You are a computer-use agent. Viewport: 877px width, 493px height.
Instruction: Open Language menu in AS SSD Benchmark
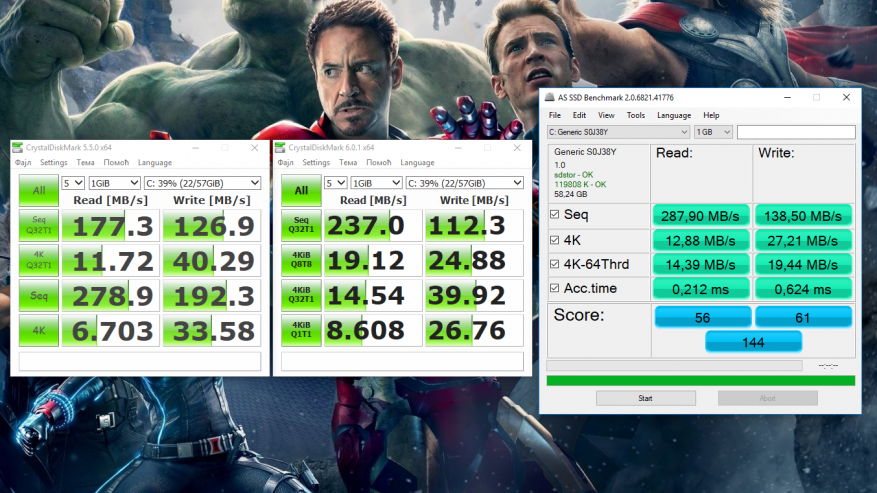[x=674, y=115]
